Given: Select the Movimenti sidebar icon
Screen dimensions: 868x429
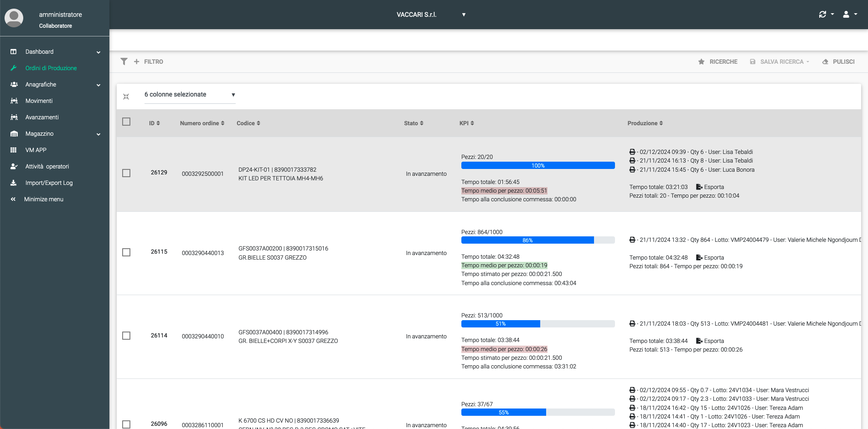Looking at the screenshot, I should click(14, 101).
